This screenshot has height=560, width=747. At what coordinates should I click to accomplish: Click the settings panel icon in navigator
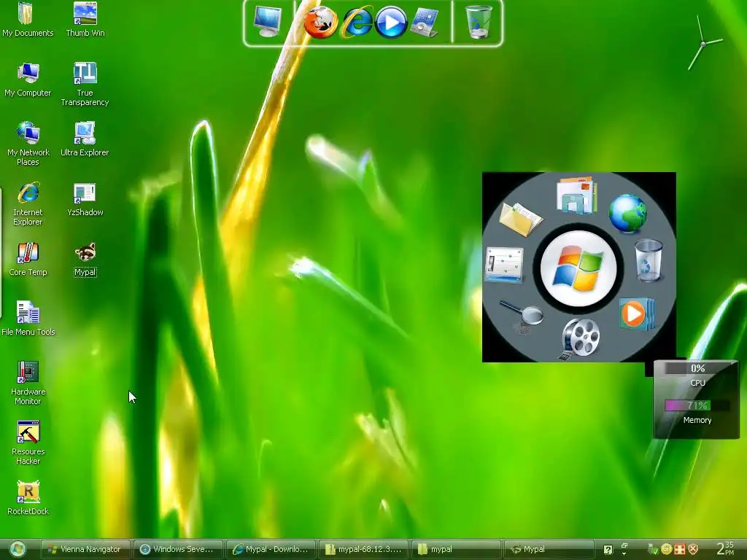click(504, 265)
